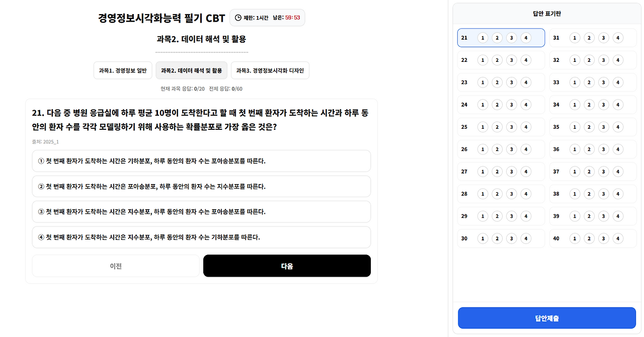Image resolution: width=644 pixels, height=337 pixels.
Task: Select 과목2. 데이터 해석 및 활용 tab
Action: pos(191,70)
